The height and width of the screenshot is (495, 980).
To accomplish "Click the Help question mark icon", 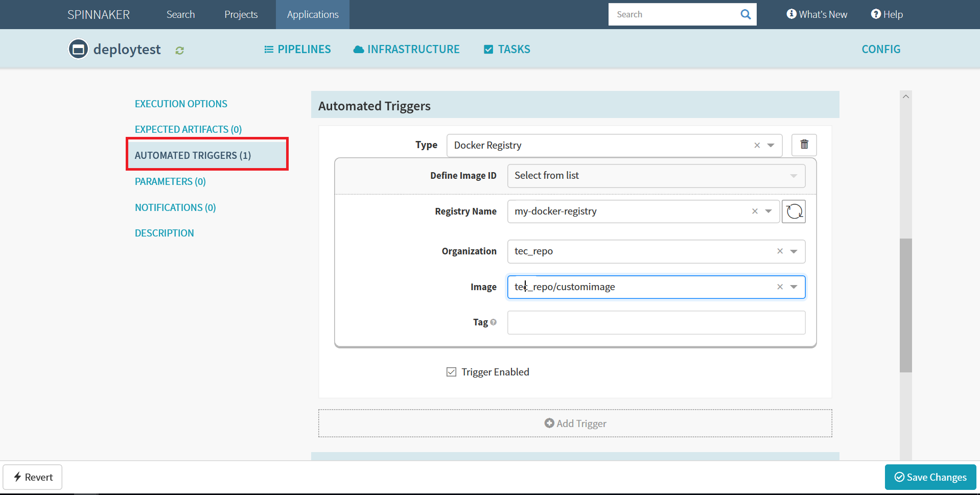I will [876, 14].
